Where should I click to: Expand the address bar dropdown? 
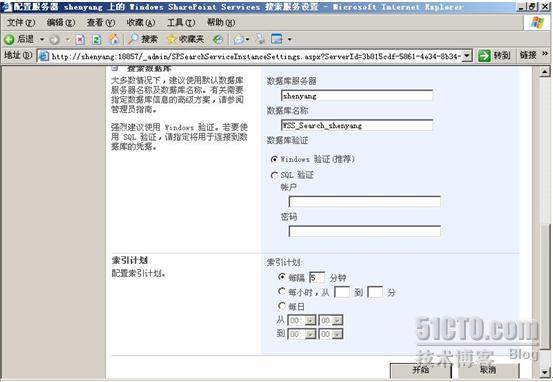467,56
